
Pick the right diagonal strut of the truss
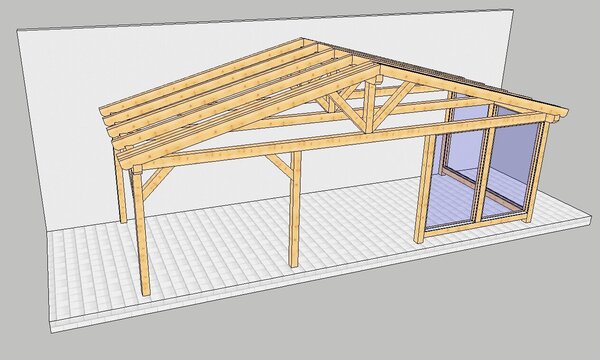[395, 106]
